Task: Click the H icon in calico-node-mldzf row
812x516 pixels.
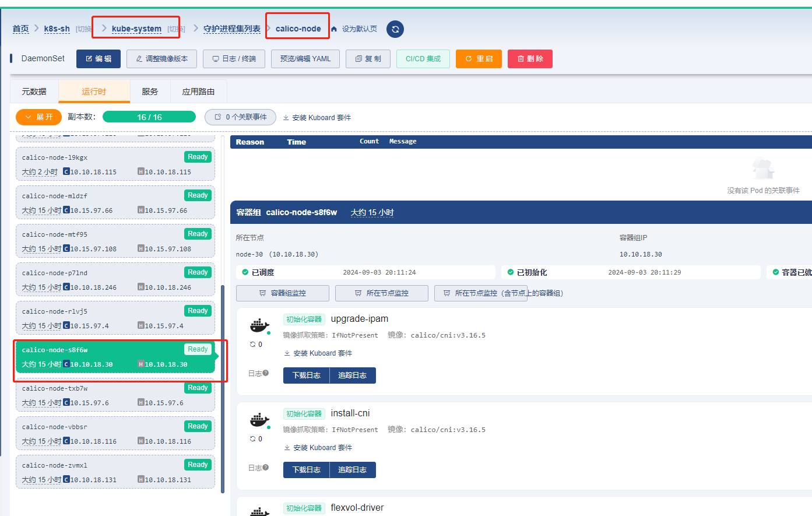Action: coord(141,210)
